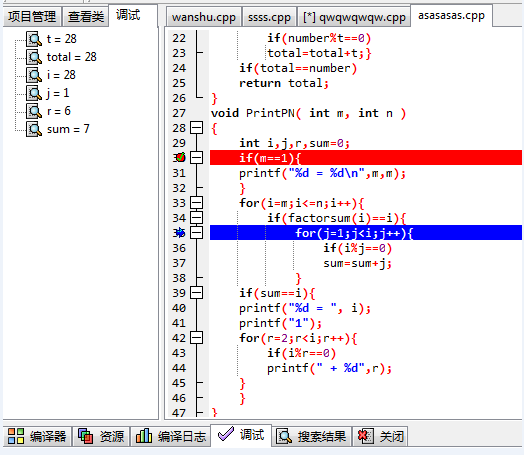Click the debug tab checkmark icon
This screenshot has width=524, height=455.
226,434
